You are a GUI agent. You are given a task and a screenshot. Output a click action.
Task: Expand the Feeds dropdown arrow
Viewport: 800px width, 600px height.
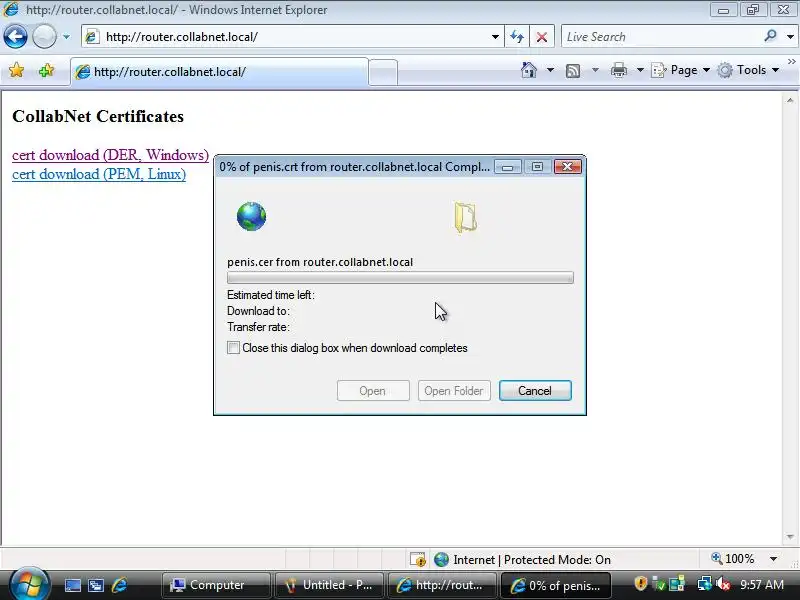pos(595,70)
